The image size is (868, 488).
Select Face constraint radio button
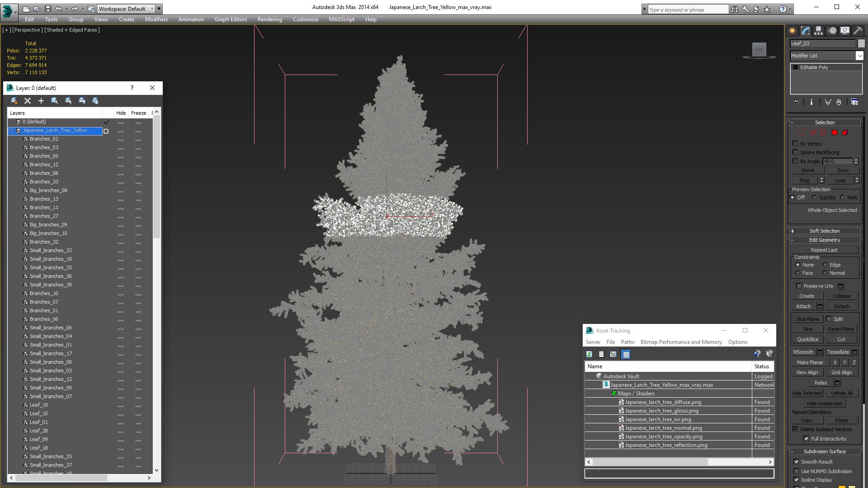(797, 273)
